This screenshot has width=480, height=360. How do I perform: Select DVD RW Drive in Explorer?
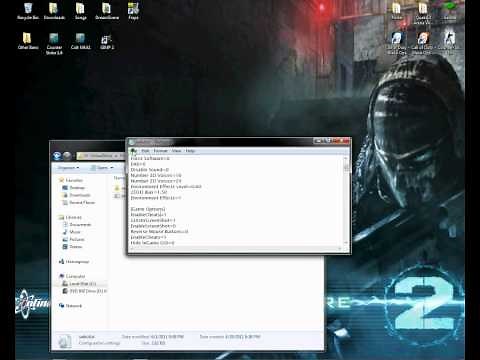(x=85, y=291)
